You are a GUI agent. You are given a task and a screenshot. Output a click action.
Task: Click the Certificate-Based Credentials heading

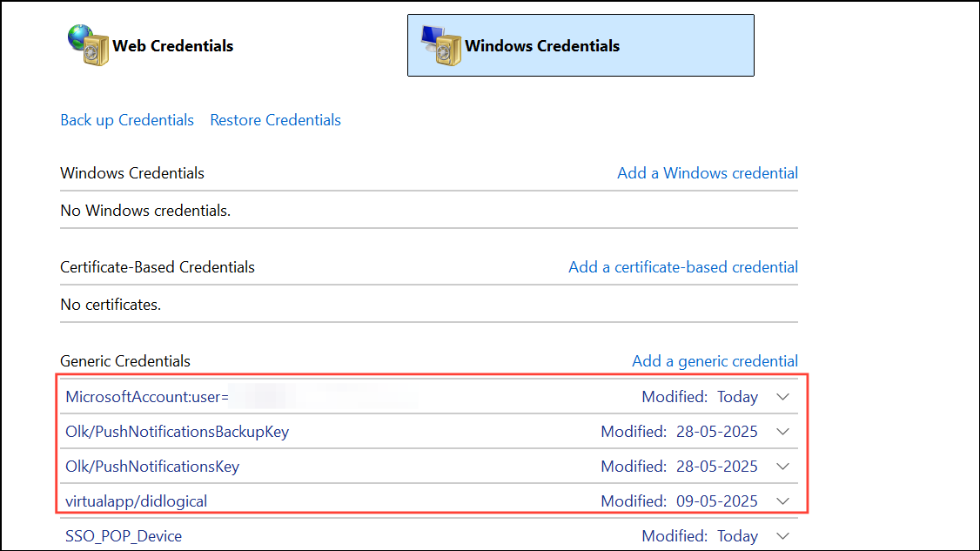(x=158, y=267)
